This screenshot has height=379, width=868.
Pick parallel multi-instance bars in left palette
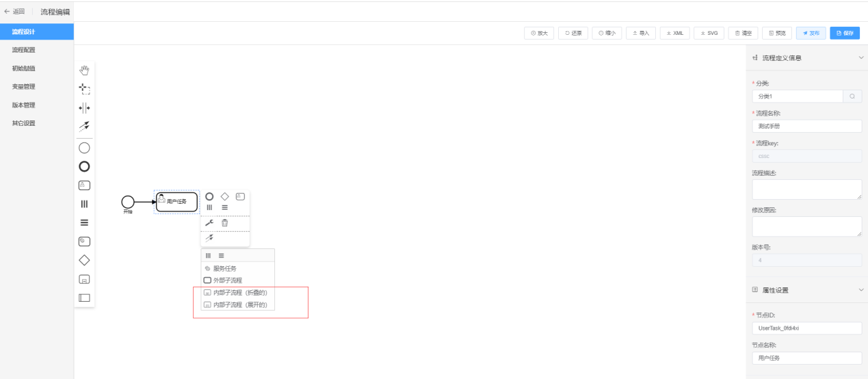85,203
